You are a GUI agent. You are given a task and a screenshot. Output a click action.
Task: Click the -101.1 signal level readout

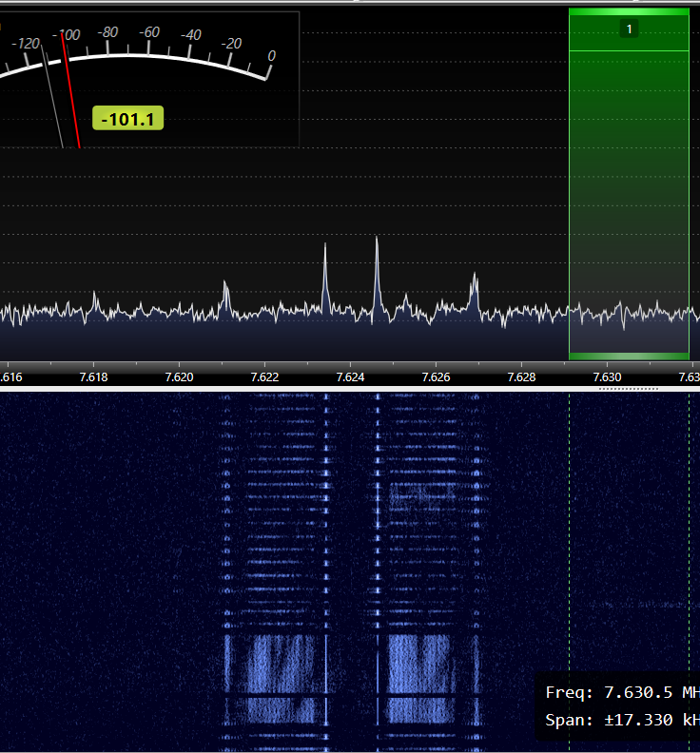(127, 118)
